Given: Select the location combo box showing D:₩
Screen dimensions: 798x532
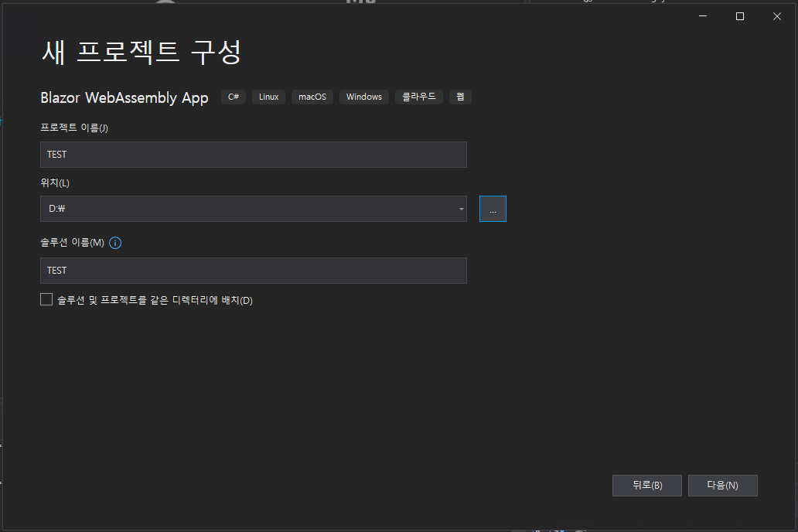Looking at the screenshot, I should [x=254, y=209].
